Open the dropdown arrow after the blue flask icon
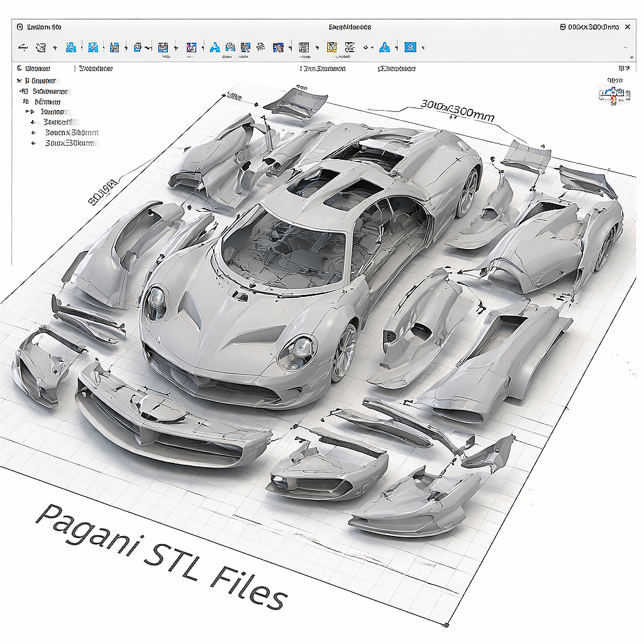This screenshot has height=644, width=644. pos(396,48)
